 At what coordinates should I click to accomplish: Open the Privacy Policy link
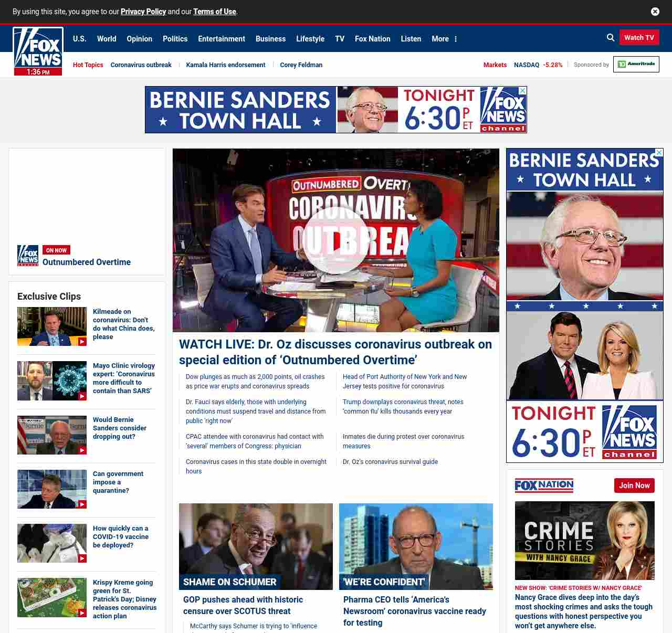143,12
